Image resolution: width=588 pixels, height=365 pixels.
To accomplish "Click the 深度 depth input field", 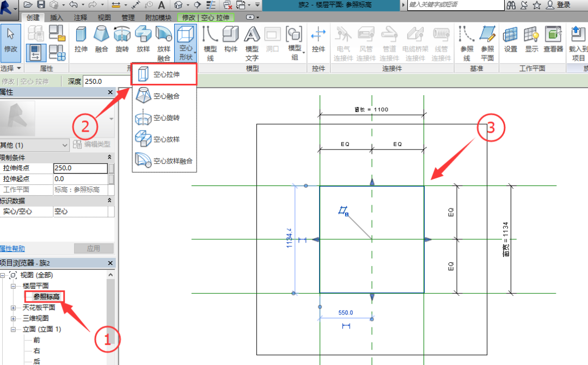I will coord(107,81).
